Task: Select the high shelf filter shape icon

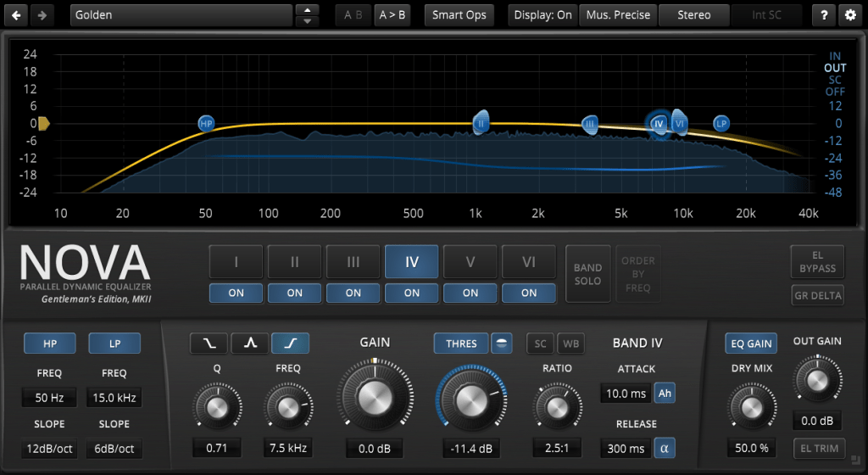Action: tap(290, 344)
